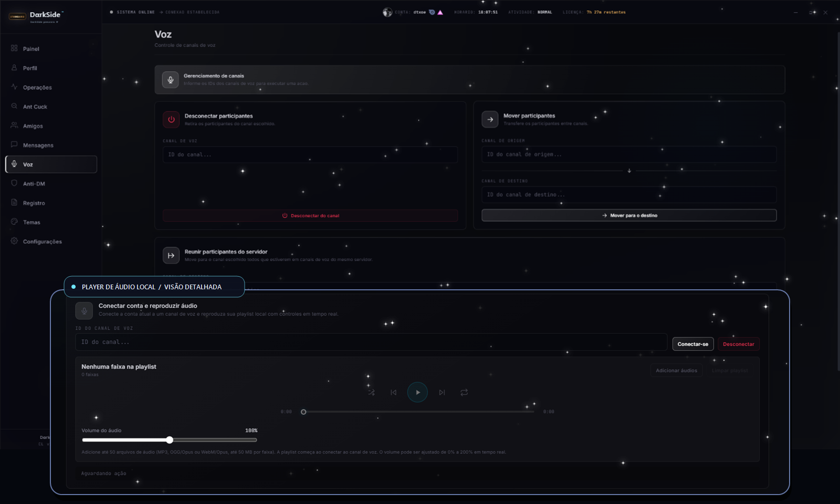Toggle shuffle in the audio player

pos(371,392)
